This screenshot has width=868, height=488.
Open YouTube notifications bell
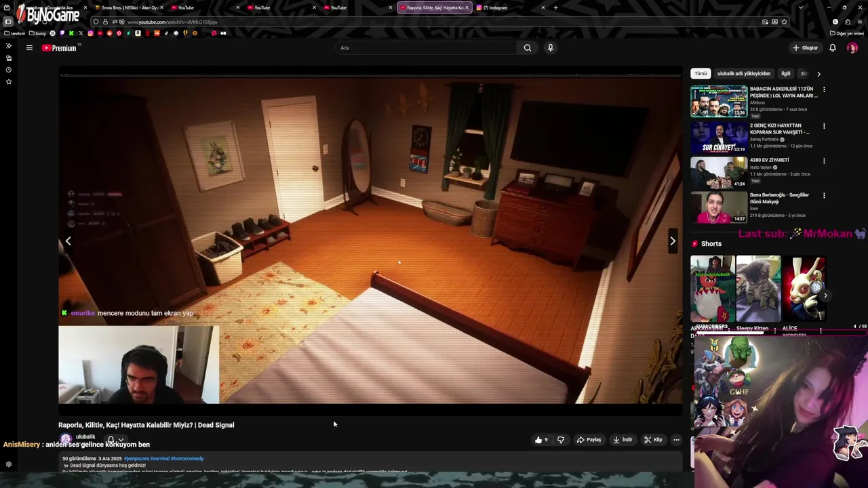833,47
